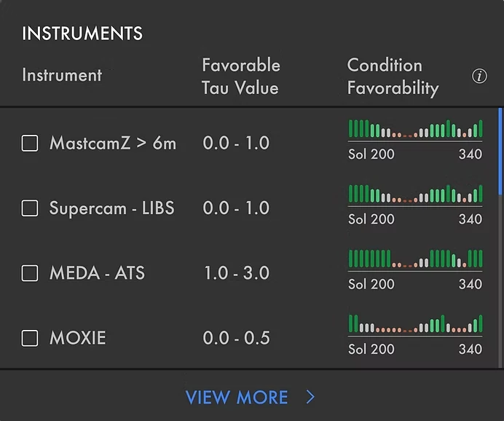Tick the MEDA - ATS checkbox
This screenshot has height=421, width=504.
[x=30, y=273]
